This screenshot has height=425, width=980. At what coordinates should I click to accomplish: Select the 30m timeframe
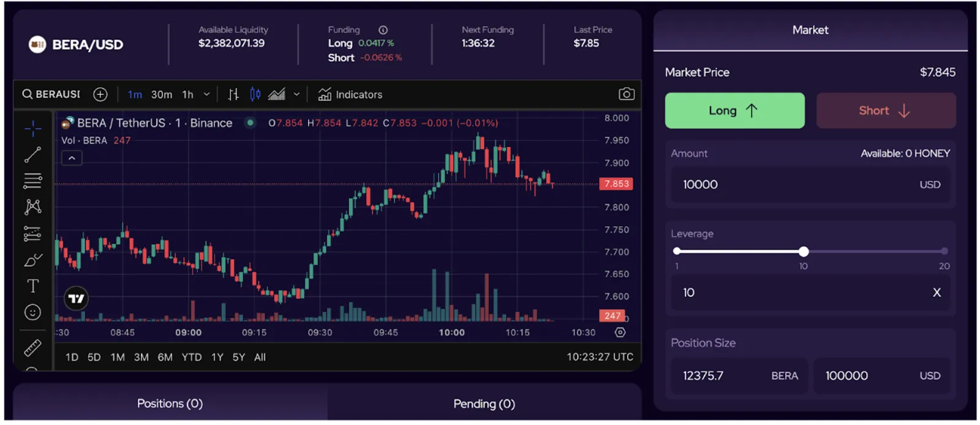coord(162,94)
